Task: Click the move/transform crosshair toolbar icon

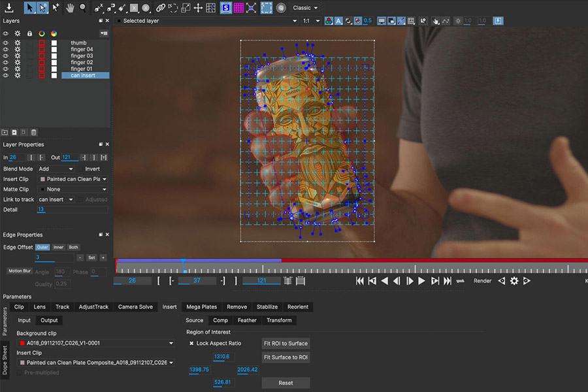Action: 198,7
